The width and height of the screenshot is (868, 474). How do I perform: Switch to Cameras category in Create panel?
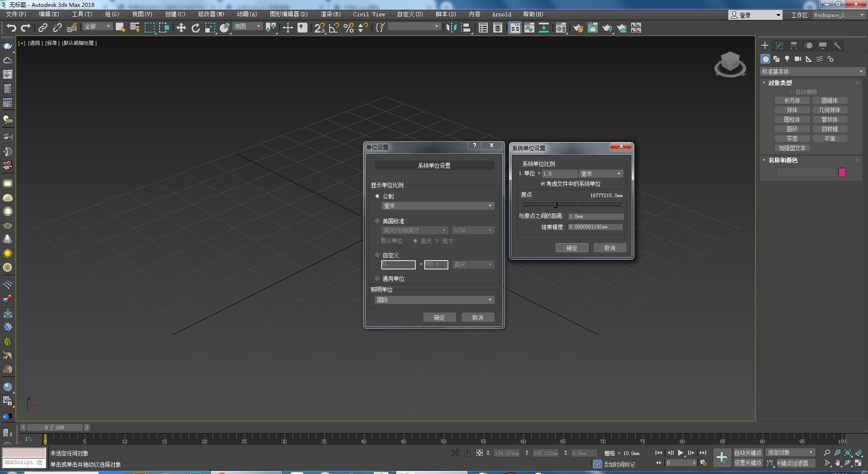click(x=798, y=59)
